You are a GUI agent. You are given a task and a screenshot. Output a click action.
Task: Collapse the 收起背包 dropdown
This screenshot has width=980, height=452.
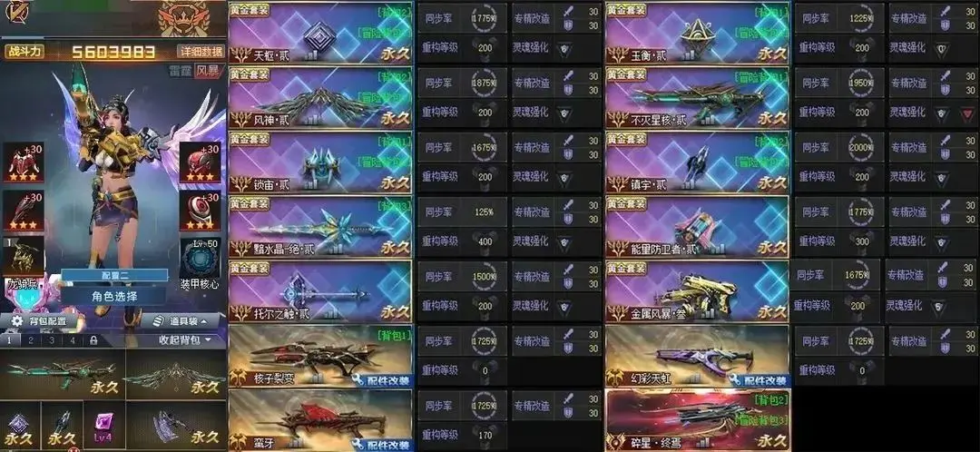tap(185, 339)
